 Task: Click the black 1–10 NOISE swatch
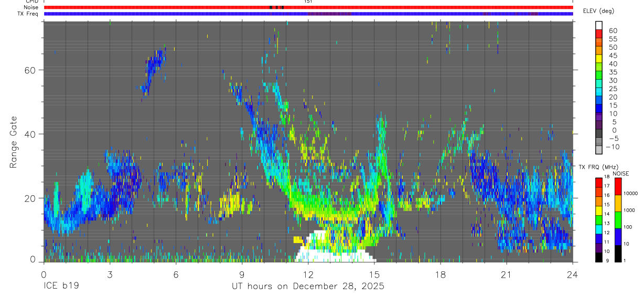(x=618, y=254)
